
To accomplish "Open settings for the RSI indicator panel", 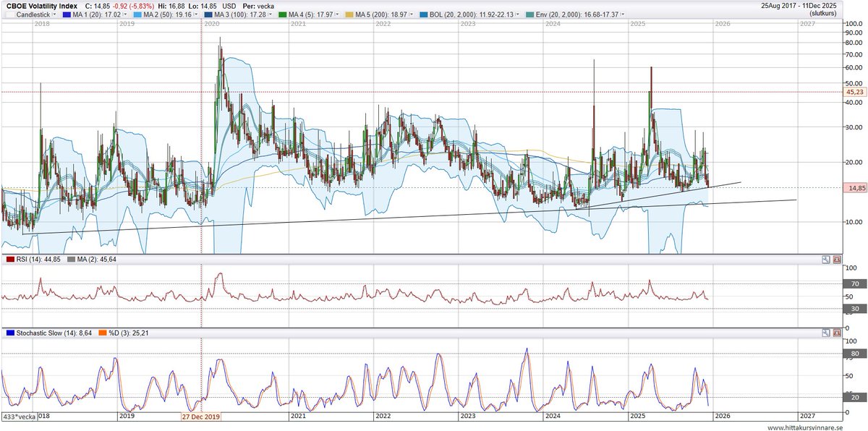I will coord(825,258).
